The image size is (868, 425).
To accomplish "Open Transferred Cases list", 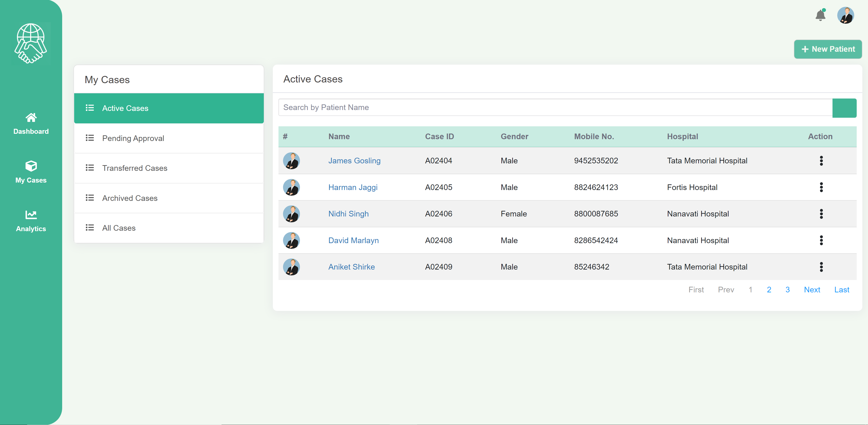I will coord(169,168).
